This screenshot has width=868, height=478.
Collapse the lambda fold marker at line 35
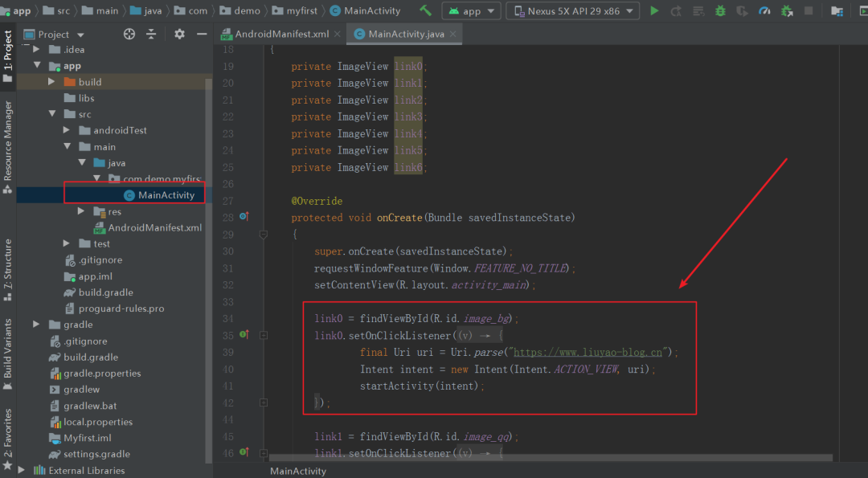(x=264, y=335)
